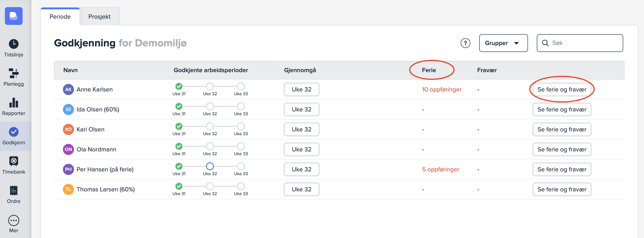Select the Periode tab
This screenshot has width=644, height=238.
click(x=60, y=16)
